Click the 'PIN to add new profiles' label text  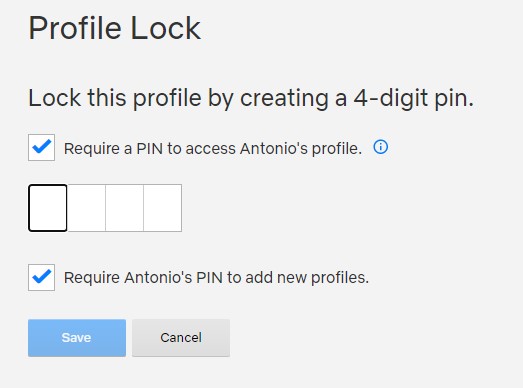(282, 278)
